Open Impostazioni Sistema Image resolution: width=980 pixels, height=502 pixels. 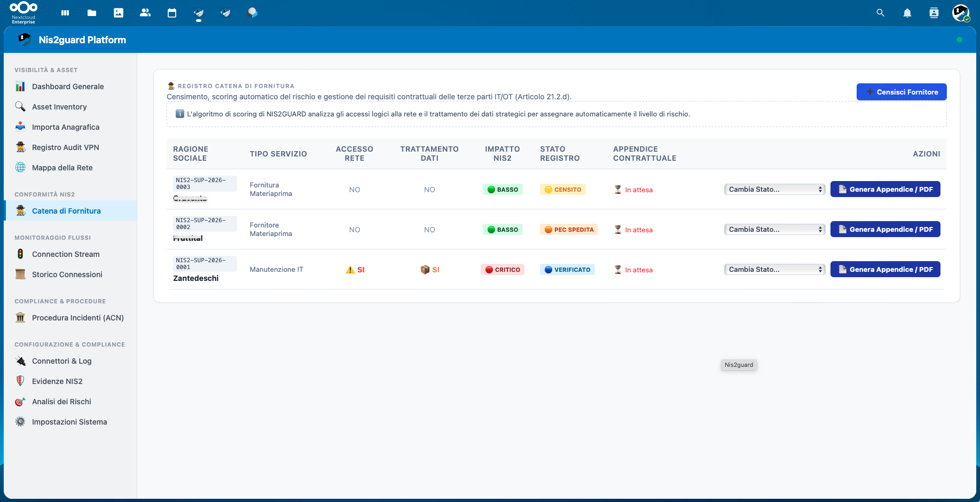[70, 422]
